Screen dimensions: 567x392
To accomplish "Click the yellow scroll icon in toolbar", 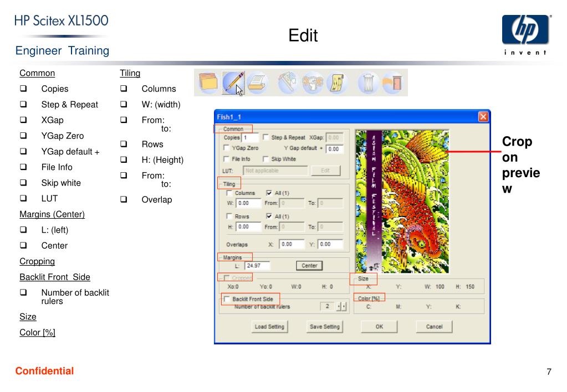I will (337, 82).
